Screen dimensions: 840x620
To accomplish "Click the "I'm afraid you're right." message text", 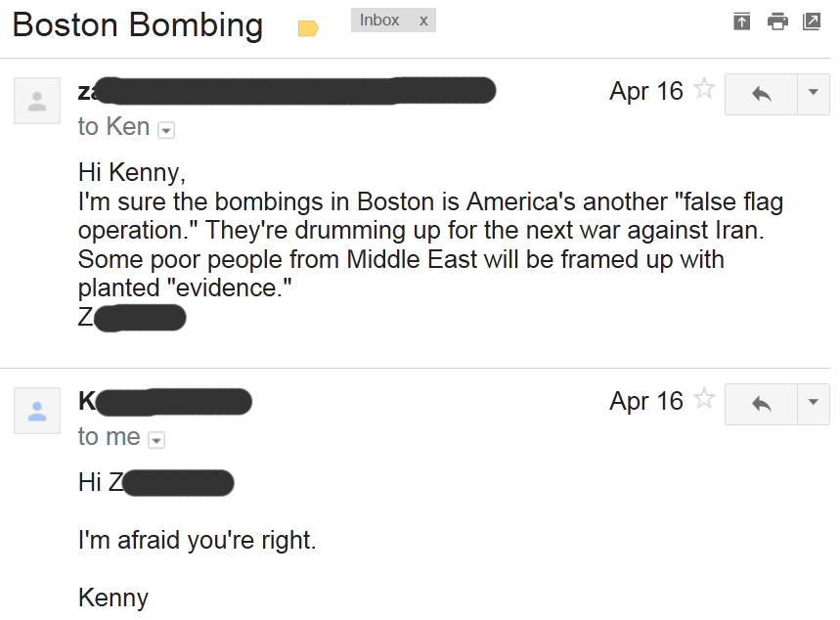I will point(198,540).
